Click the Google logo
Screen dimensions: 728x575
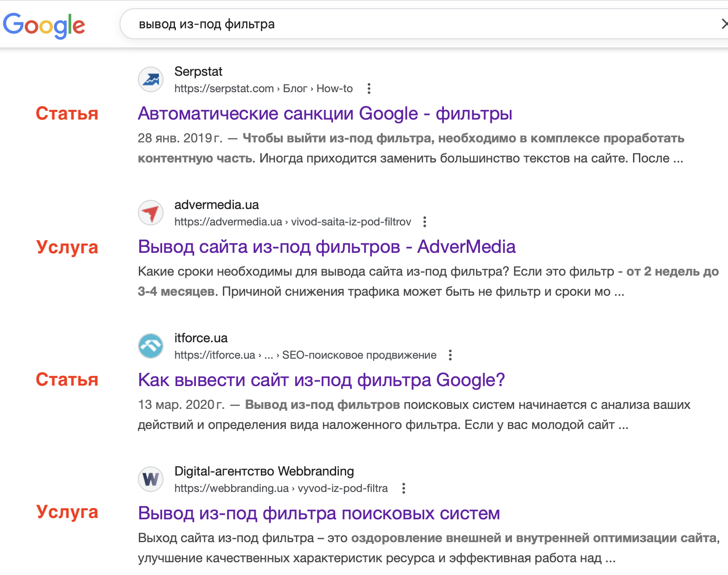[x=44, y=25]
